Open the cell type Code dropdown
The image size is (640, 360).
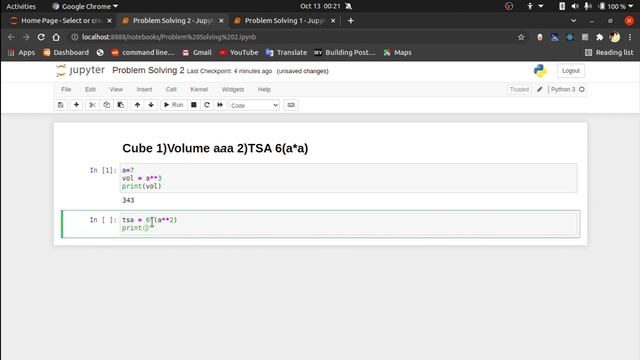click(254, 105)
